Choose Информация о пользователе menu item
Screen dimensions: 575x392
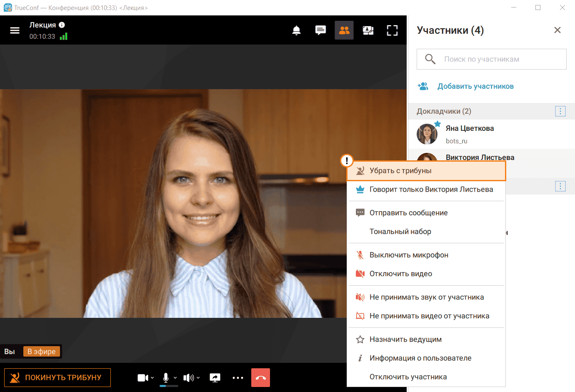coord(426,358)
